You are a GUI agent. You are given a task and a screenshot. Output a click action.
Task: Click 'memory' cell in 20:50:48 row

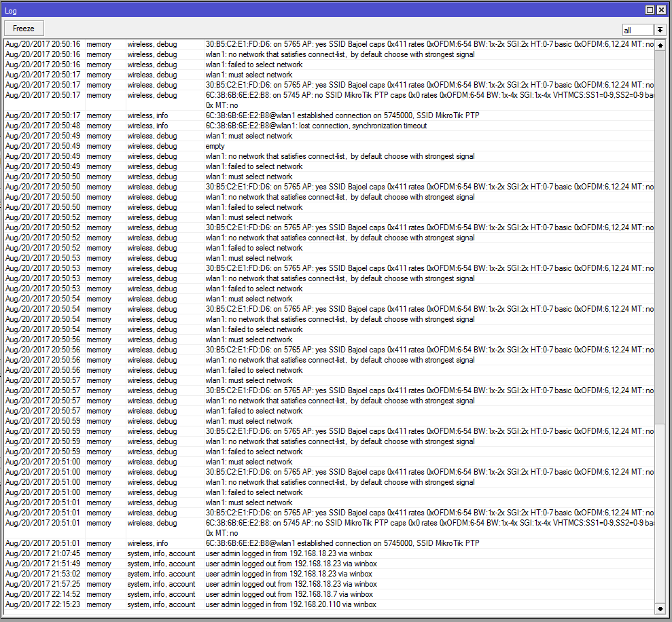click(99, 126)
